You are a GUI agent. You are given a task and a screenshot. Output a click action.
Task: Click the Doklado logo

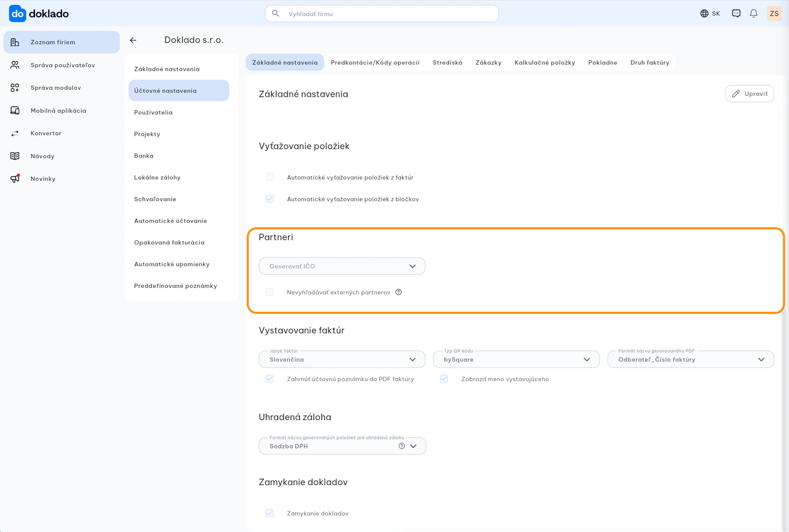click(x=39, y=14)
